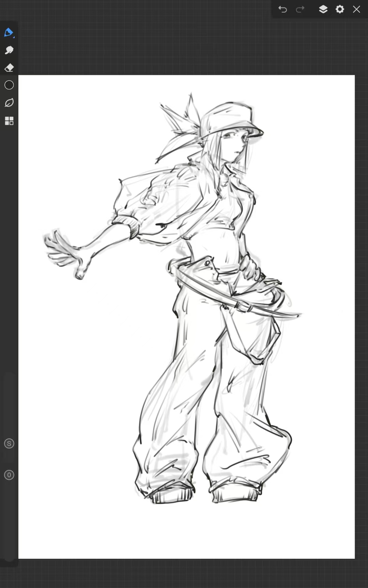Screen dimensions: 368x588
Task: Click the leaf-shaped tool icon
Action: [9, 103]
